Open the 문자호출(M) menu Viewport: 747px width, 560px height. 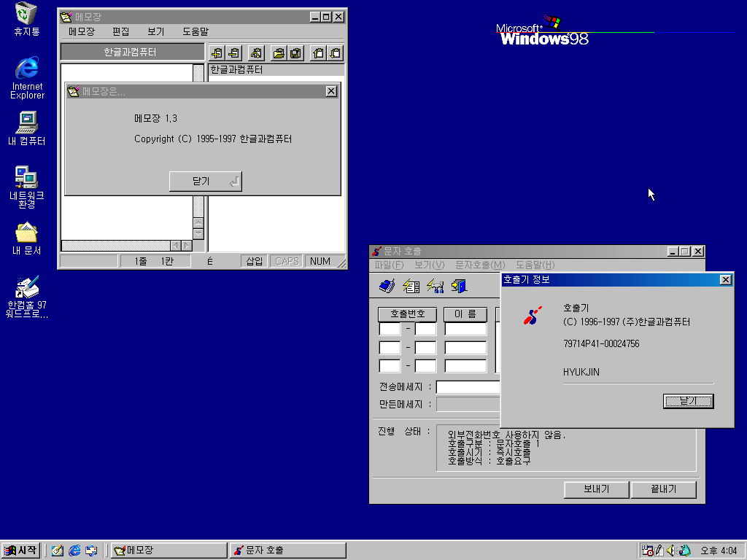pyautogui.click(x=480, y=265)
